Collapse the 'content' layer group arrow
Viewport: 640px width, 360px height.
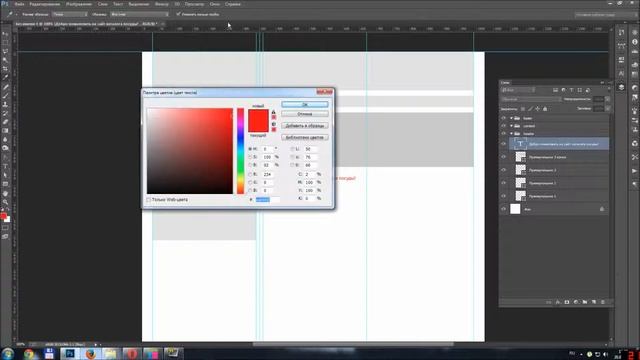511,126
